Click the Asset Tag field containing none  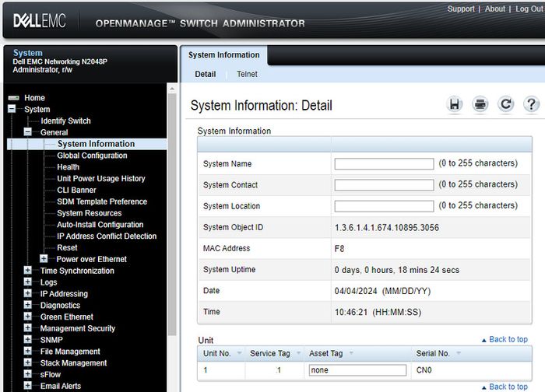pyautogui.click(x=357, y=369)
